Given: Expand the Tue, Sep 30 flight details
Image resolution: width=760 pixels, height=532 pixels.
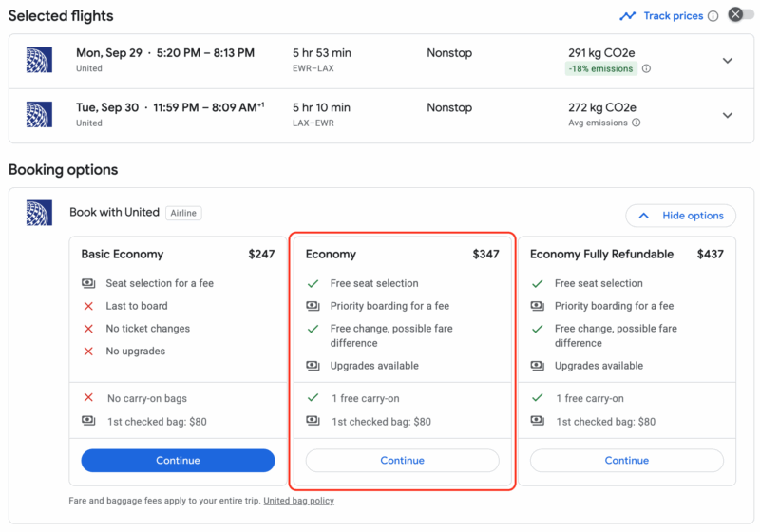Looking at the screenshot, I should click(x=727, y=115).
